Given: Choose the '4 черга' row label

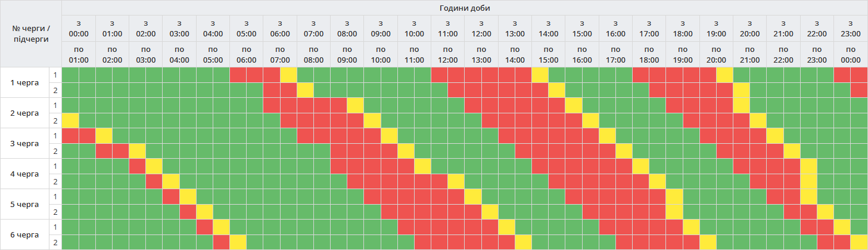Looking at the screenshot, I should tap(25, 174).
